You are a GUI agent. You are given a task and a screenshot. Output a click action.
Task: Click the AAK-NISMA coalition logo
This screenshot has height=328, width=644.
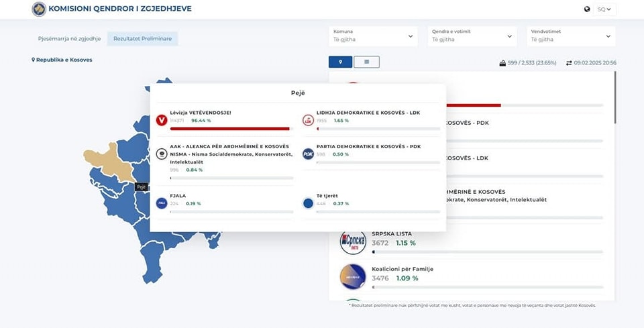(162, 154)
